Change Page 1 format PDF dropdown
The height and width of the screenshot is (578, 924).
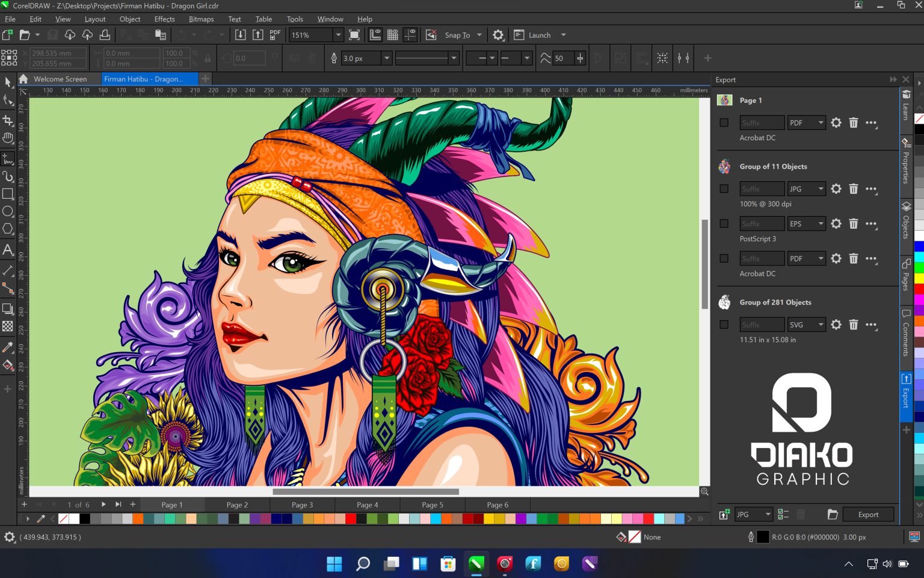tap(807, 123)
